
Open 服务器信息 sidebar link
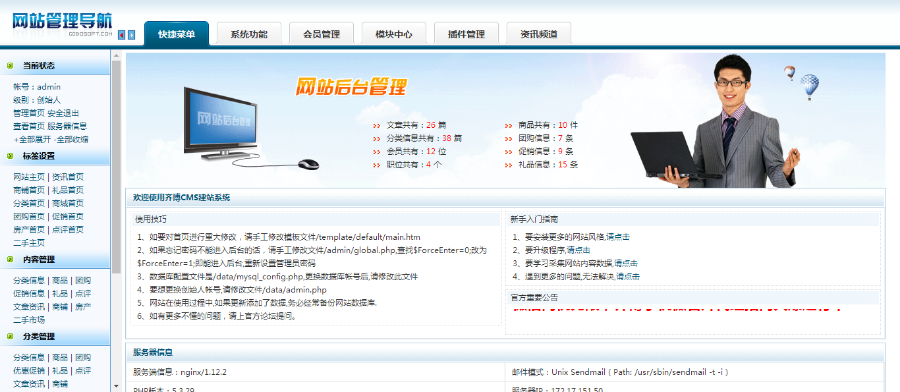tap(67, 126)
